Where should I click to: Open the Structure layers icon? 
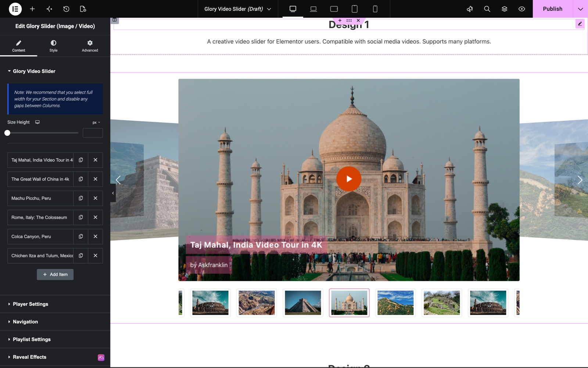point(505,9)
